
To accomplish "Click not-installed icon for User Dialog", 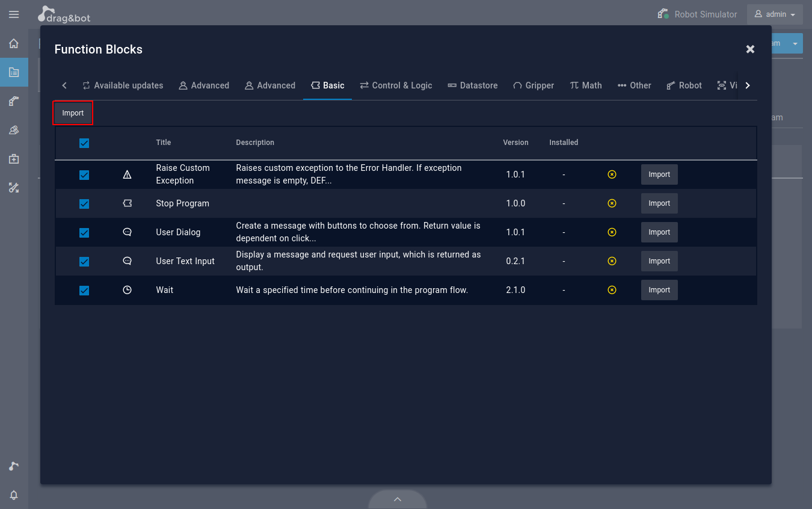I will [x=612, y=232].
